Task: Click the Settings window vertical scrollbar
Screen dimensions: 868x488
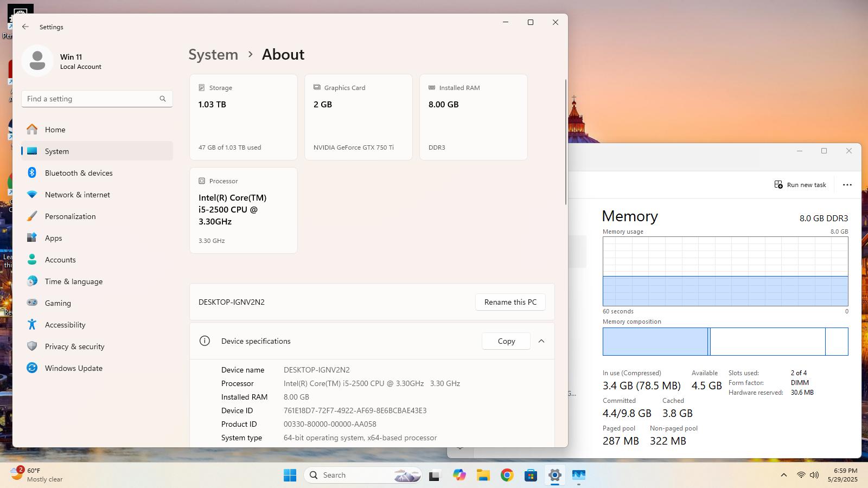Action: [566, 142]
